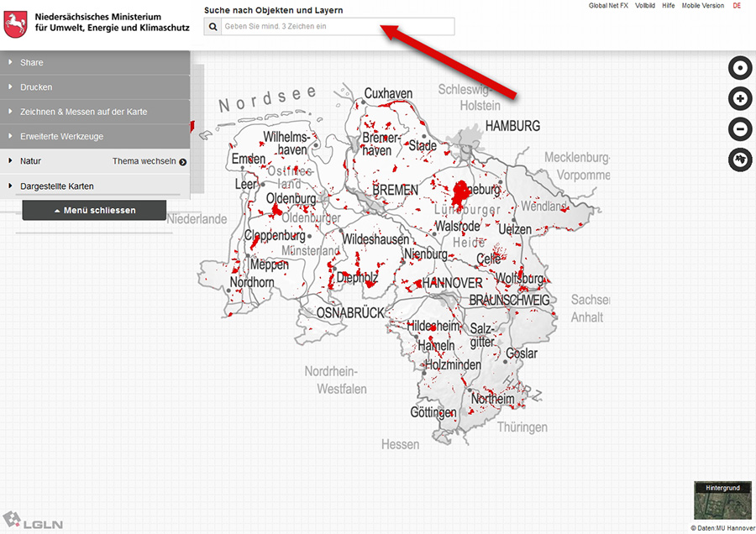The image size is (756, 534).
Task: Click the Thema wechseln arrow icon
Action: (x=182, y=162)
